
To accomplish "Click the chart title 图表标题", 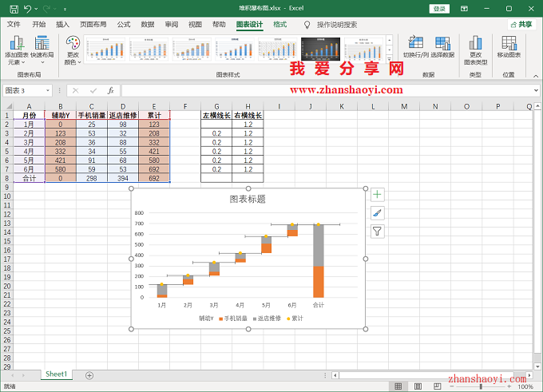I will pyautogui.click(x=248, y=199).
